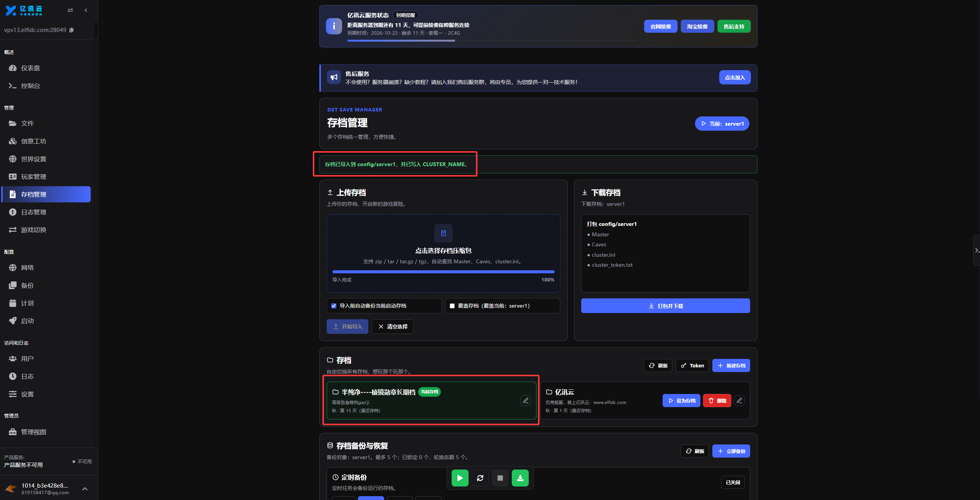Click 新建存档 new save button

coord(731,365)
